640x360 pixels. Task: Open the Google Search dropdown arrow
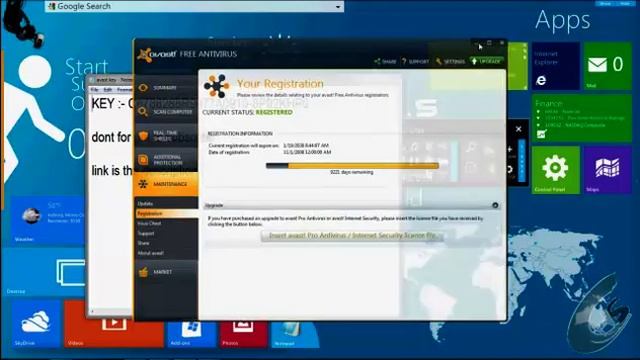(338, 7)
